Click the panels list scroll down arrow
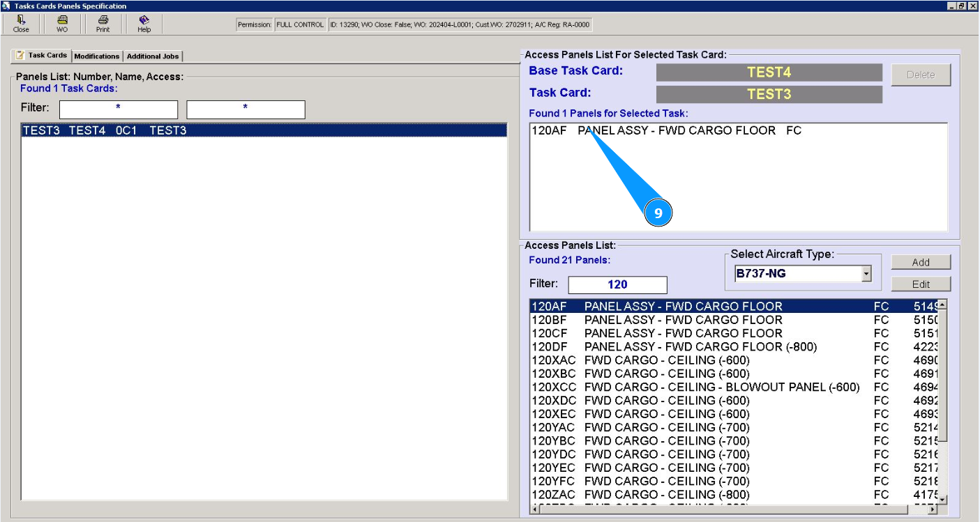This screenshot has height=522, width=980. [x=942, y=500]
